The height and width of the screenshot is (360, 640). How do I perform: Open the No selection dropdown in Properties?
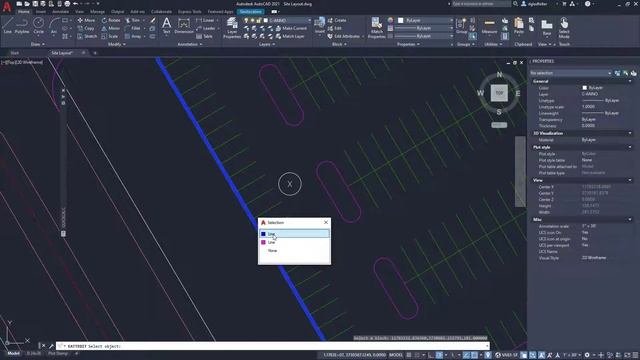pyautogui.click(x=570, y=73)
